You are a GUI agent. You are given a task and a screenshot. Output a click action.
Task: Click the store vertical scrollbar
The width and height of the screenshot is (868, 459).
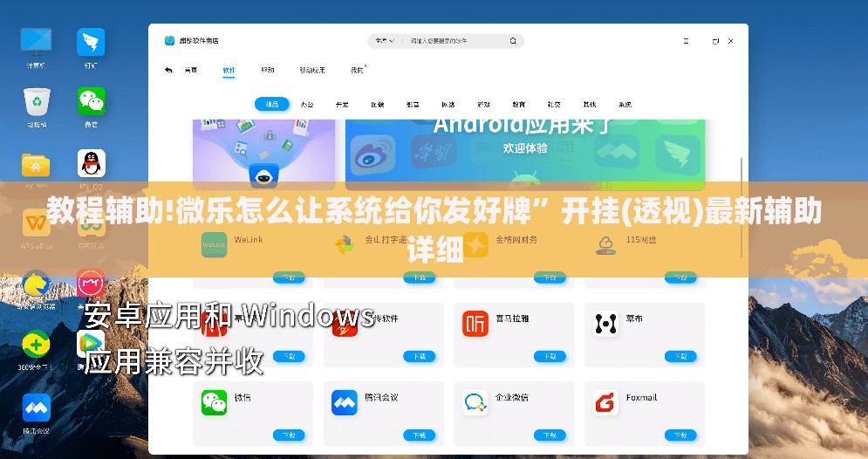(x=742, y=208)
